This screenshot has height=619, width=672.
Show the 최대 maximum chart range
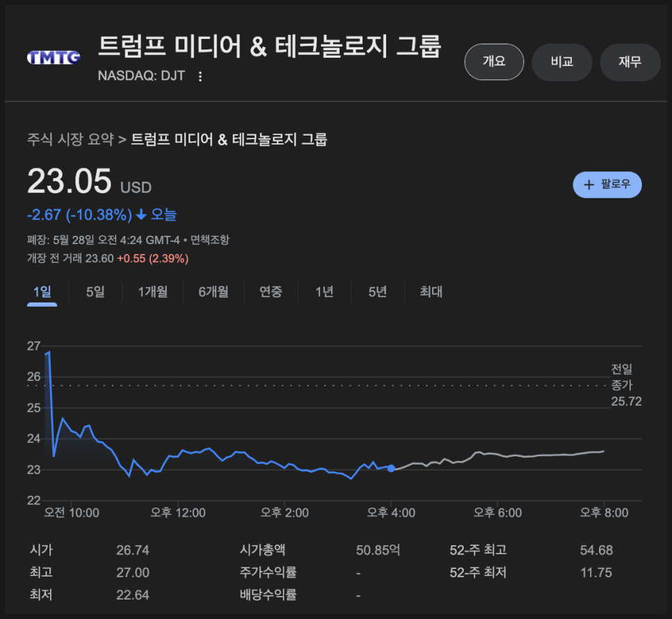point(431,291)
